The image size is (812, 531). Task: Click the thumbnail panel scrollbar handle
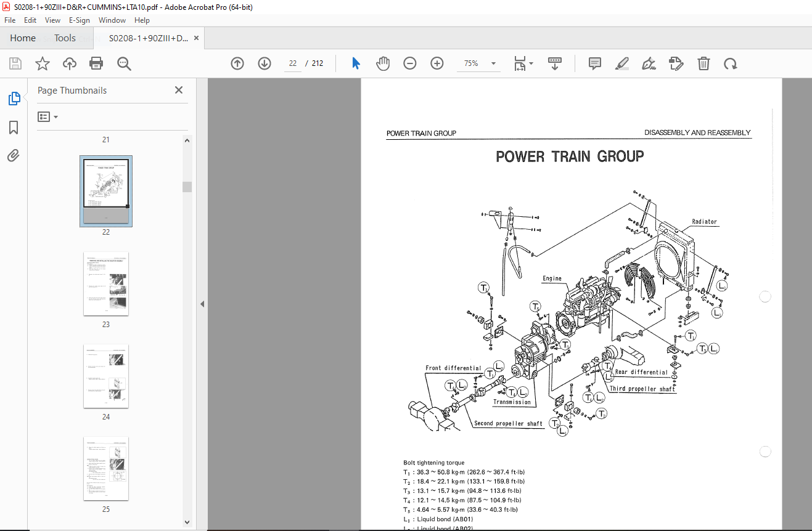tap(187, 187)
